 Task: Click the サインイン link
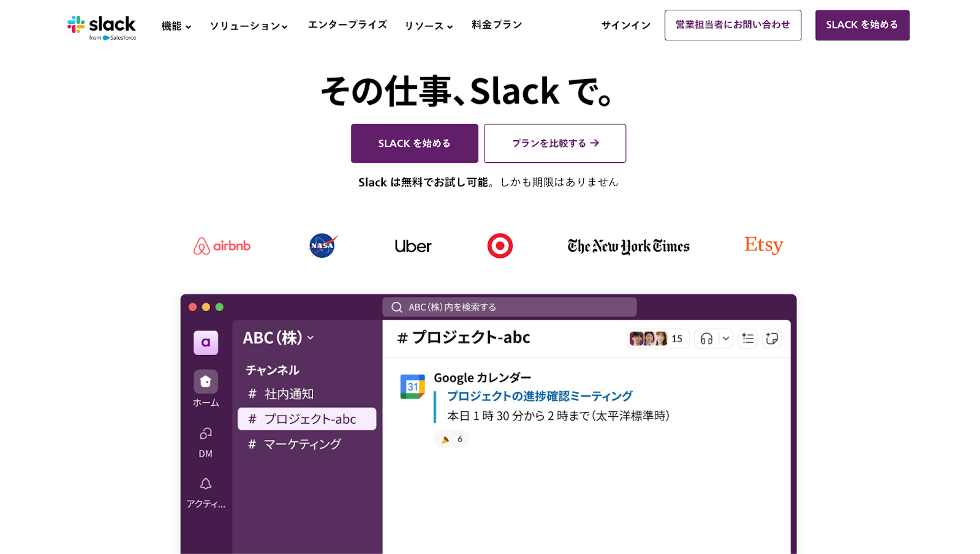click(626, 25)
